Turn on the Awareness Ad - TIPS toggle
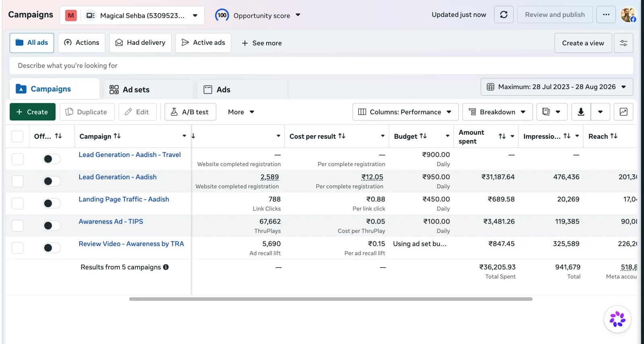This screenshot has width=644, height=344. pos(52,226)
